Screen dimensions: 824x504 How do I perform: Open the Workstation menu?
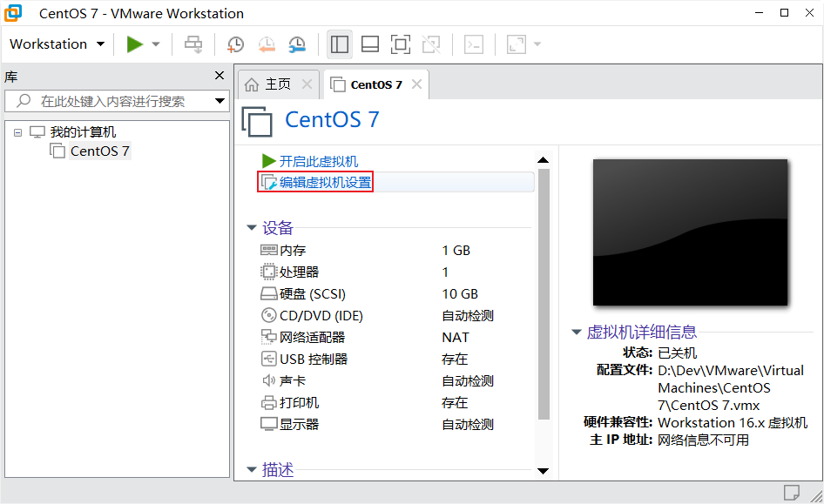(x=57, y=44)
